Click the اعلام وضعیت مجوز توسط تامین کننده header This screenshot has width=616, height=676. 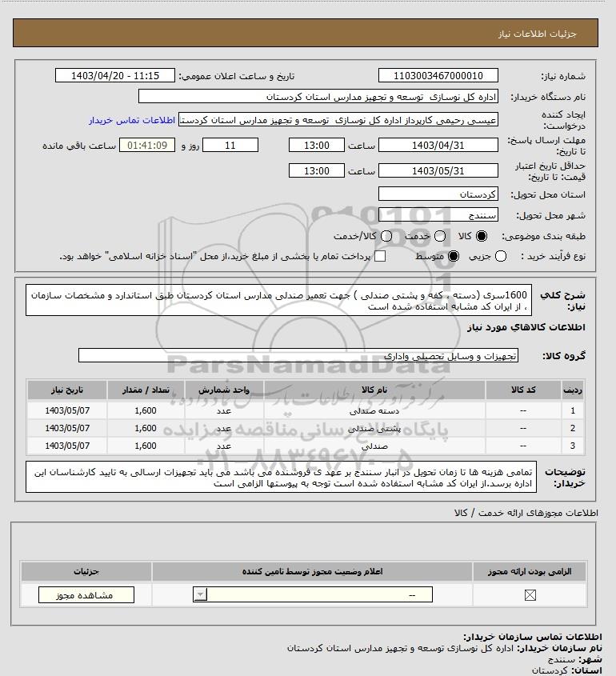(312, 572)
